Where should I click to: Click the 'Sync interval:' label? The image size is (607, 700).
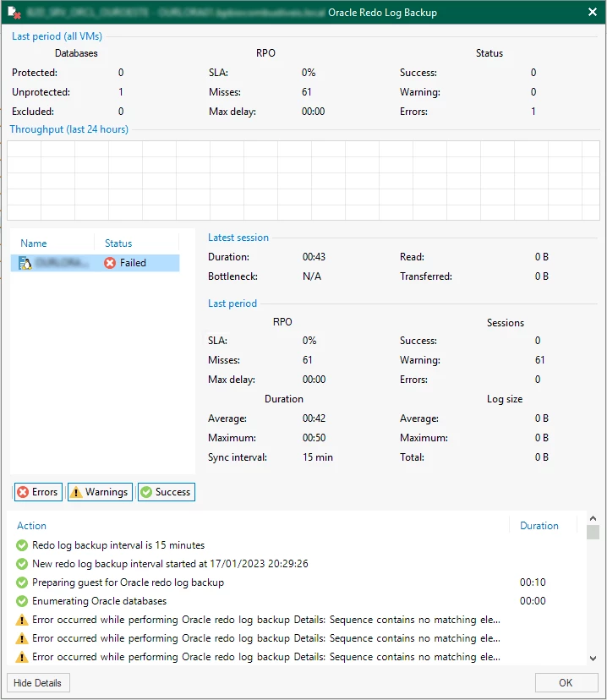pyautogui.click(x=238, y=457)
